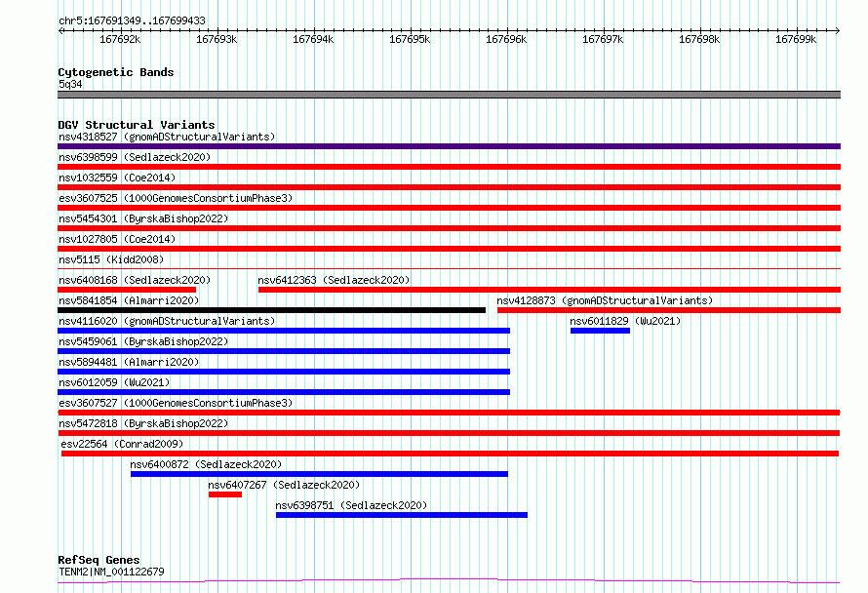Click the blue nsv6400872 variant bar
Screen dimensions: 868x593
(x=320, y=474)
